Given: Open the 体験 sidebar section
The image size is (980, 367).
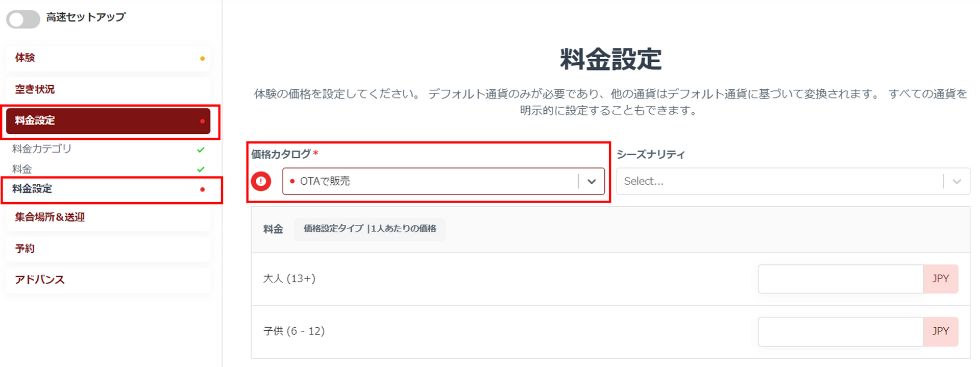Looking at the screenshot, I should (x=25, y=58).
